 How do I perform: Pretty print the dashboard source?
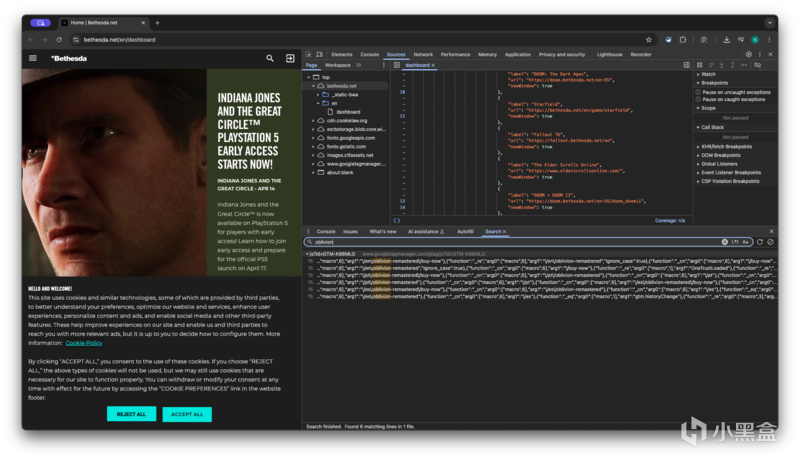tap(396, 221)
